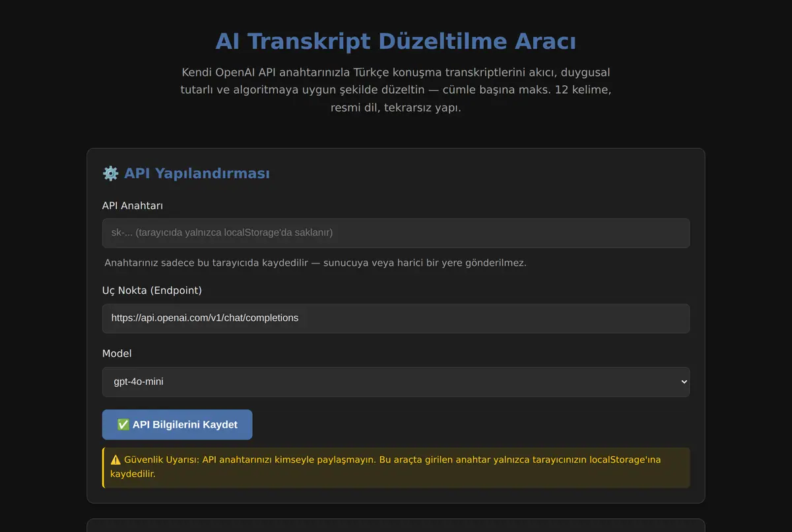Click the API Anahtarı input field
This screenshot has width=792, height=532.
[396, 233]
